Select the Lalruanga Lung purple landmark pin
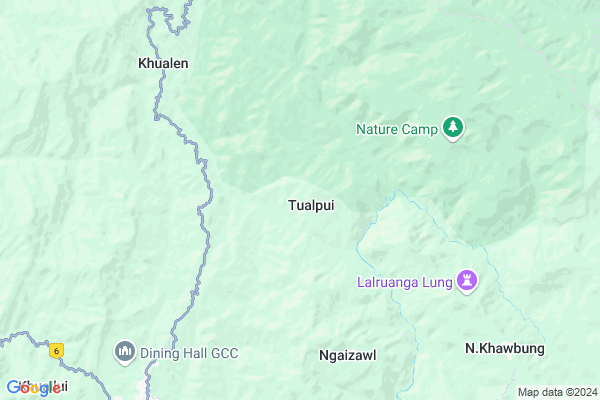Image resolution: width=600 pixels, height=400 pixels. click(x=467, y=281)
